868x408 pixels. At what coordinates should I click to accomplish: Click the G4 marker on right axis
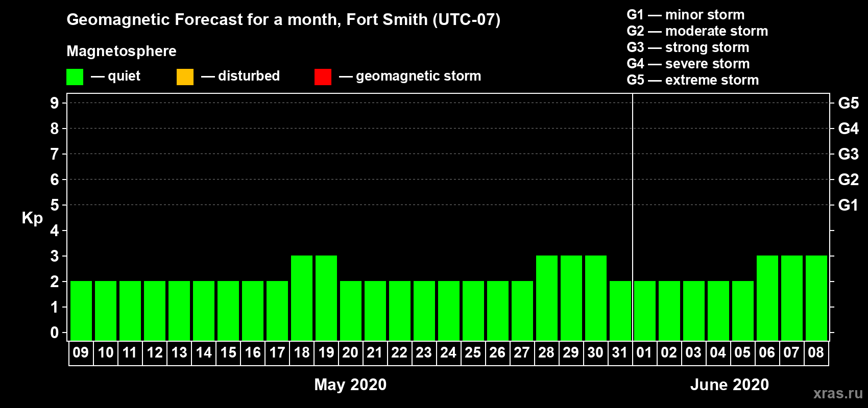coord(848,129)
